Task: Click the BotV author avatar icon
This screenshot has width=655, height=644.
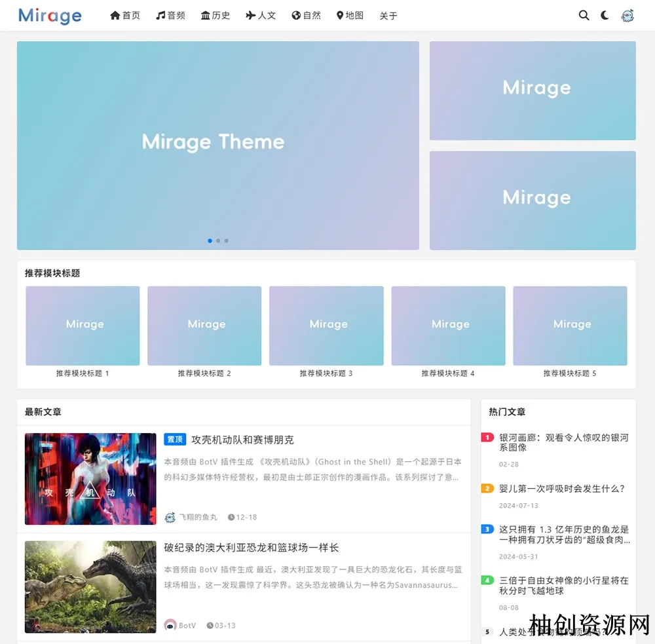Action: pyautogui.click(x=170, y=625)
